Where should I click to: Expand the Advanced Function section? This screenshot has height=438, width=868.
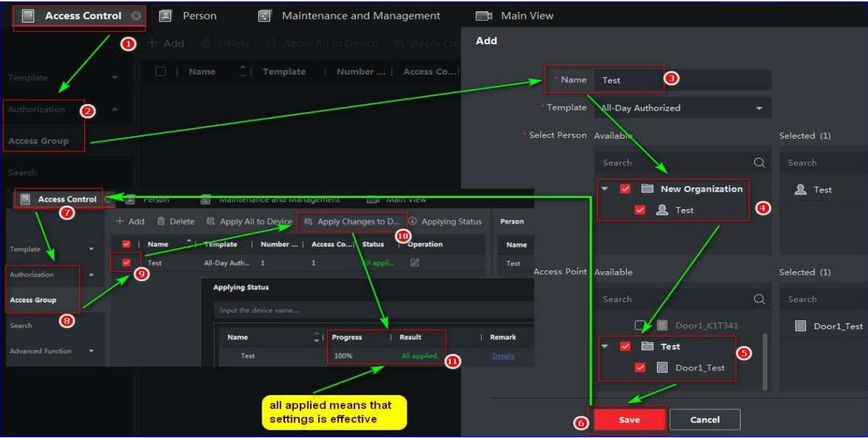click(x=91, y=351)
